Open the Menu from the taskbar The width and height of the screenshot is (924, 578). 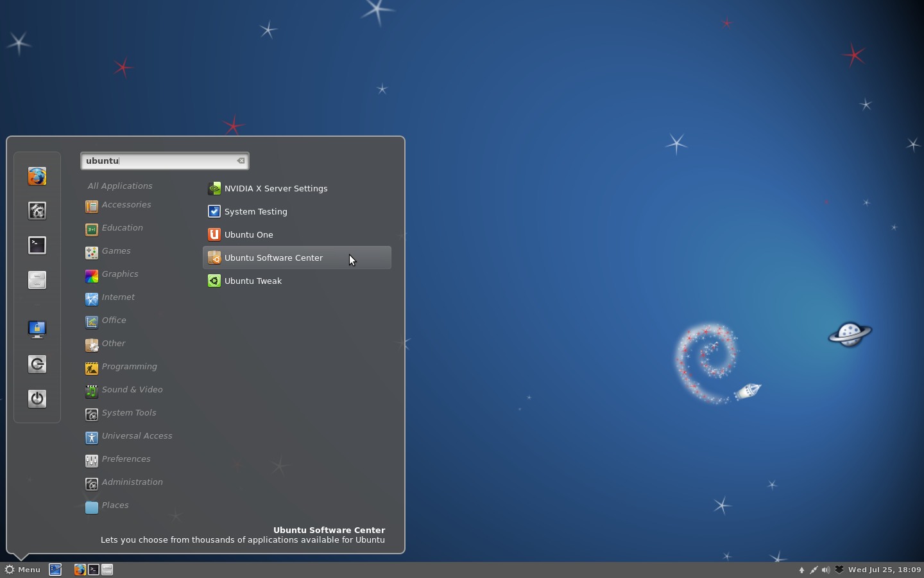23,570
